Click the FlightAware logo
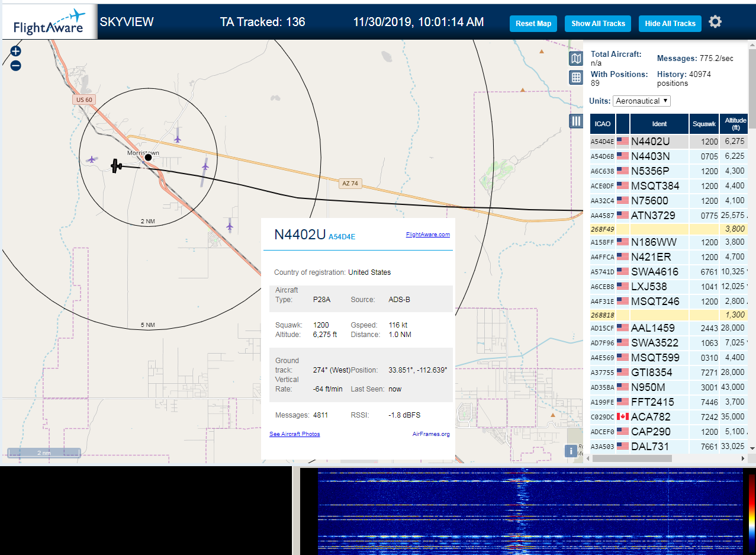Viewport: 756px width, 555px height. (x=49, y=23)
